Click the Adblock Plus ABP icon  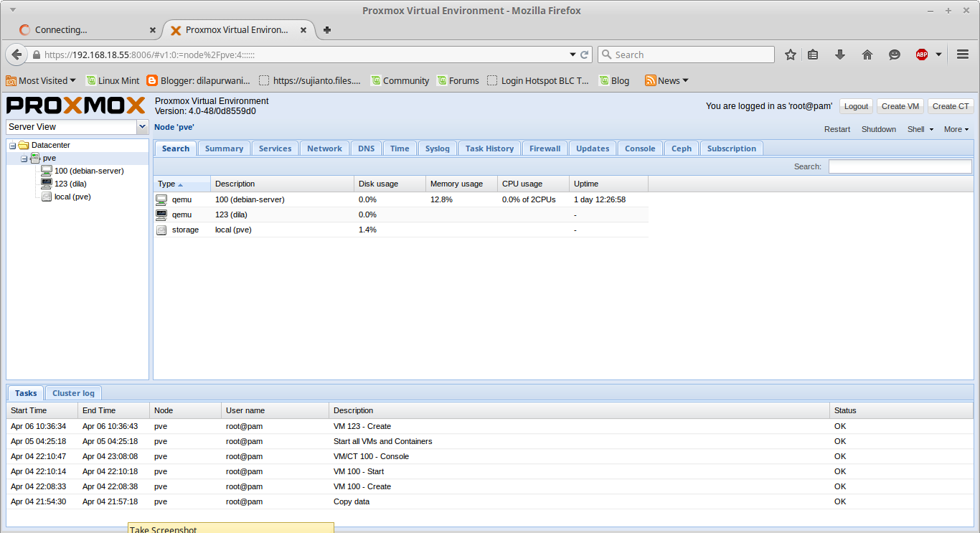(922, 55)
